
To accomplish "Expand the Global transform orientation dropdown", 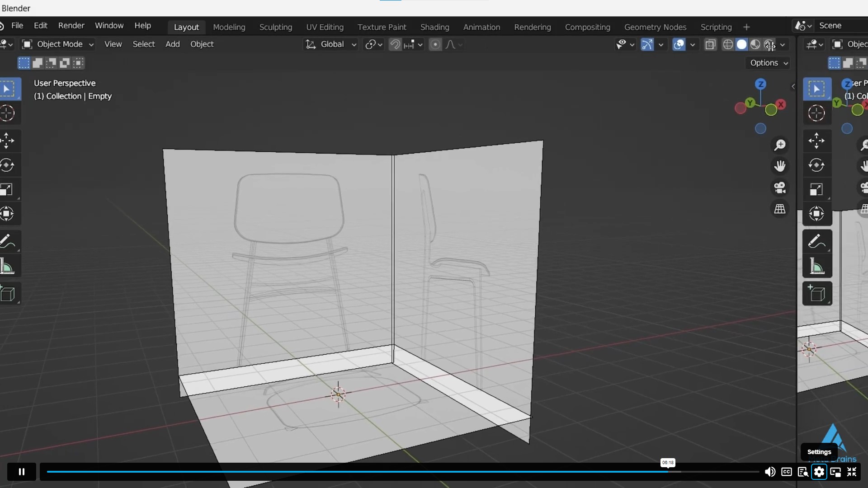I will point(353,44).
